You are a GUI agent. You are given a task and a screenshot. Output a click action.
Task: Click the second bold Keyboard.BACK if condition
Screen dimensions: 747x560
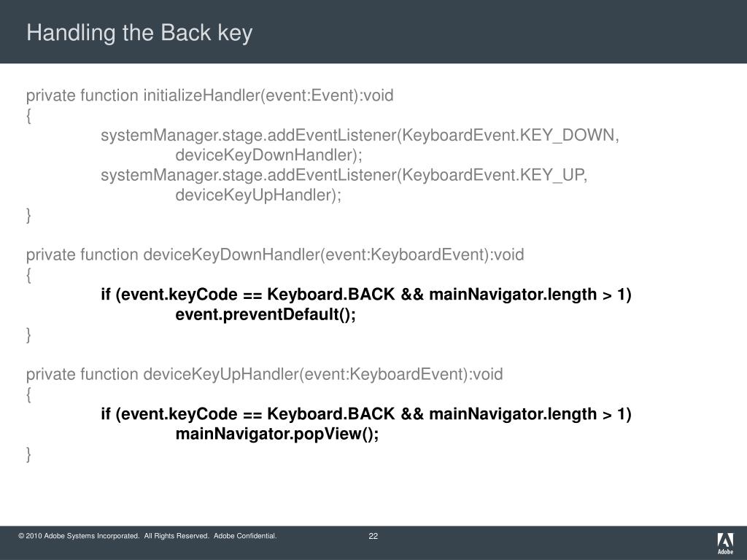click(366, 414)
